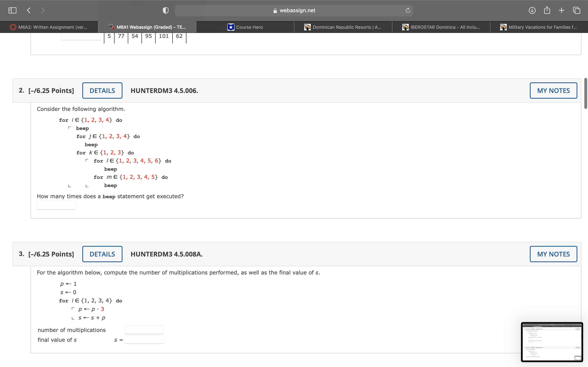Screen dimensions: 588x367
Task: Click the screenshot preview thumbnail
Action: click(552, 342)
